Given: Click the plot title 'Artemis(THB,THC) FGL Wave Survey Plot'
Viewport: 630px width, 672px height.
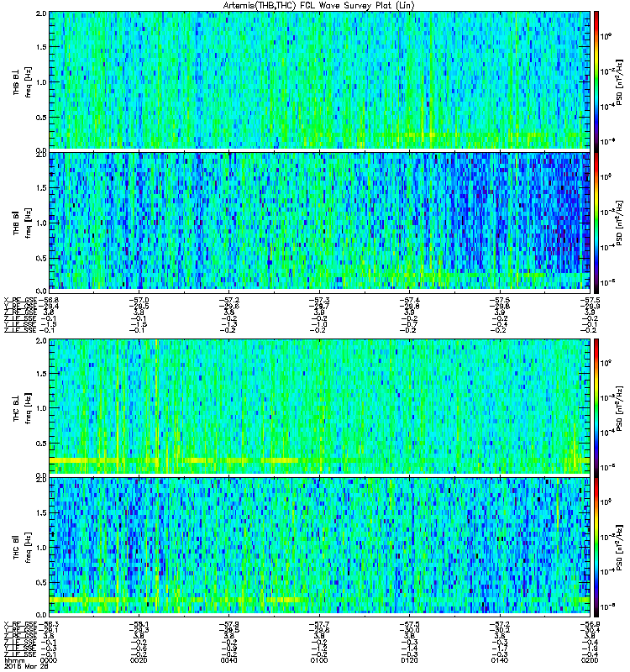Looking at the screenshot, I should [319, 6].
